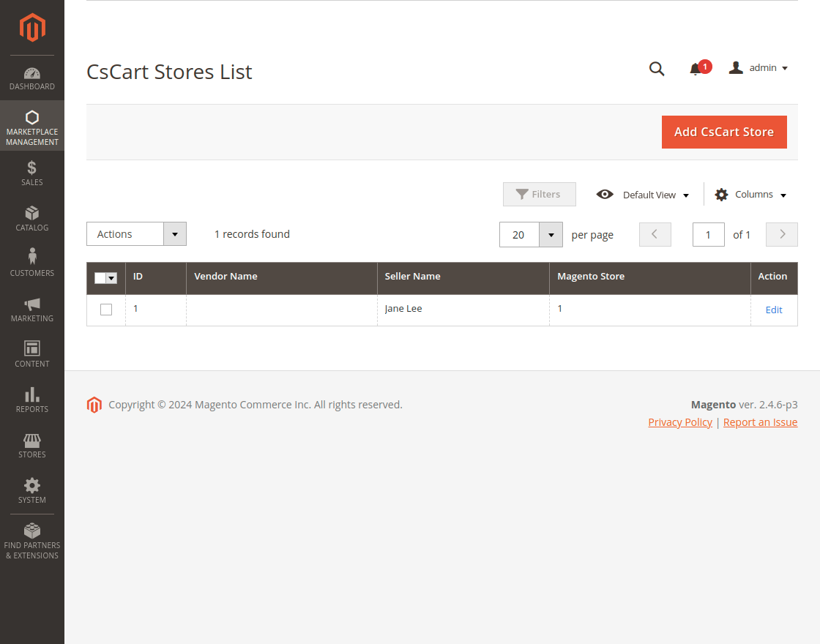The height and width of the screenshot is (644, 820).
Task: Open Find Partners & Extensions
Action: pyautogui.click(x=32, y=542)
